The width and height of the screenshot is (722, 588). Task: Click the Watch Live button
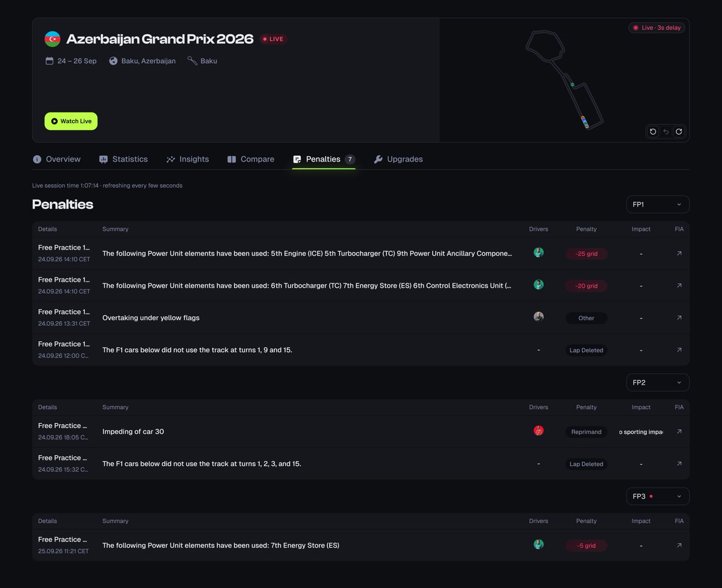click(71, 121)
